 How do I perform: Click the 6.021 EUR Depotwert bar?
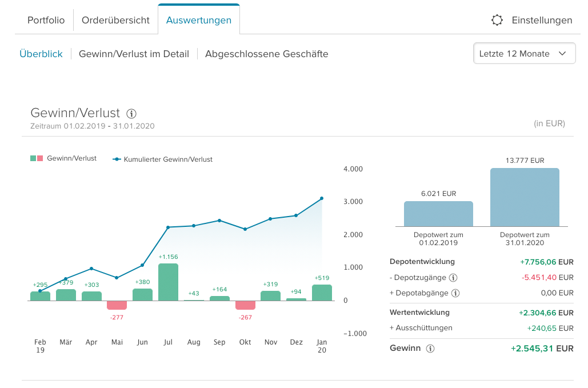point(438,214)
